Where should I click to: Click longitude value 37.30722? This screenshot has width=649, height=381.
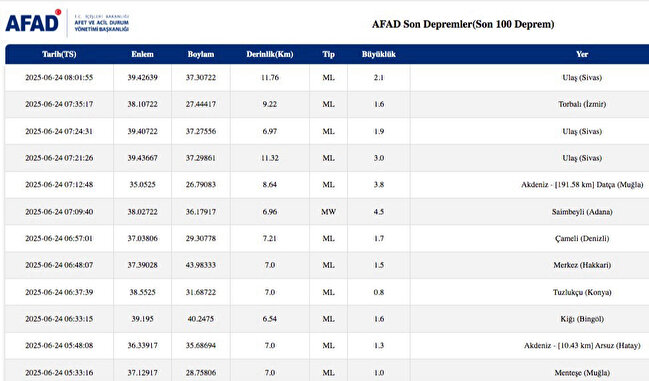pyautogui.click(x=201, y=77)
